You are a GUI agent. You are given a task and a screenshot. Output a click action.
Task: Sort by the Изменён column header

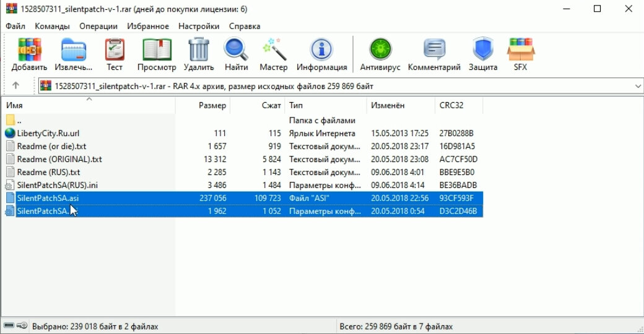(401, 105)
